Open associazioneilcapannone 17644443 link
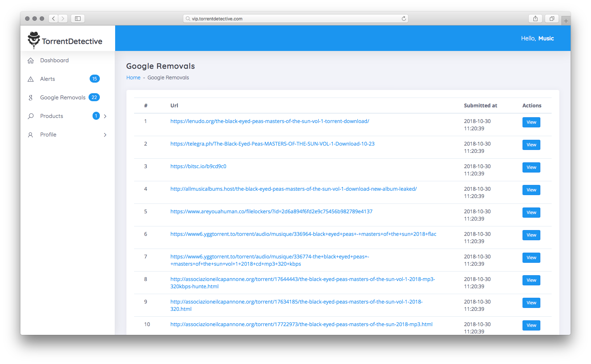 pos(303,283)
